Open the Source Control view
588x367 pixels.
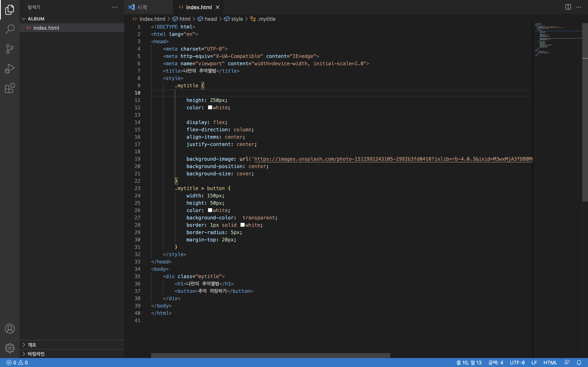tap(10, 49)
